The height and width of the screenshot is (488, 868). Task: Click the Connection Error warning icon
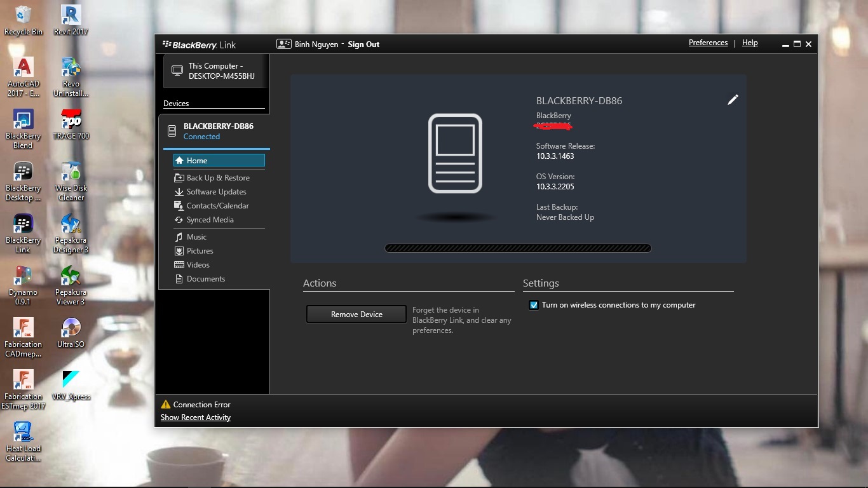point(166,404)
